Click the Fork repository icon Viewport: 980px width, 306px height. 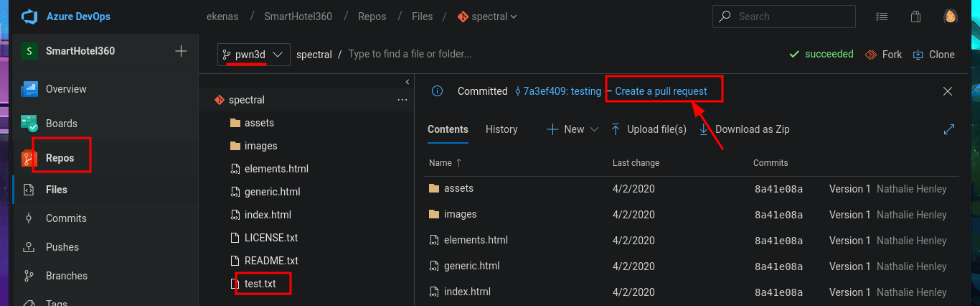[x=871, y=55]
